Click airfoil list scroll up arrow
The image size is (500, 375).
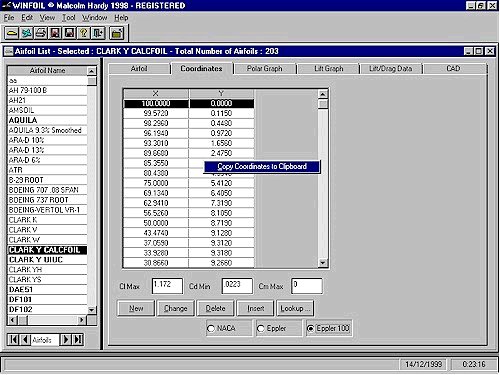[92, 71]
